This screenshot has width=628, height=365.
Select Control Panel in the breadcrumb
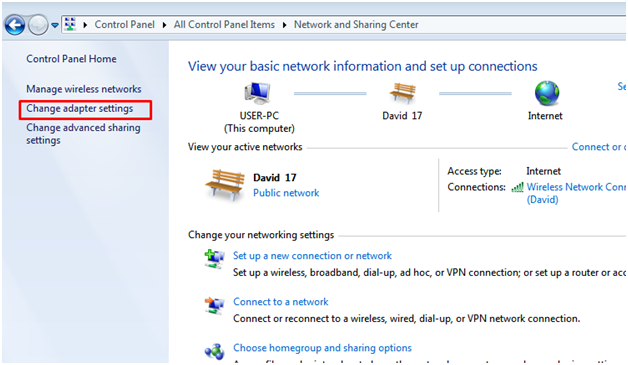pos(125,25)
